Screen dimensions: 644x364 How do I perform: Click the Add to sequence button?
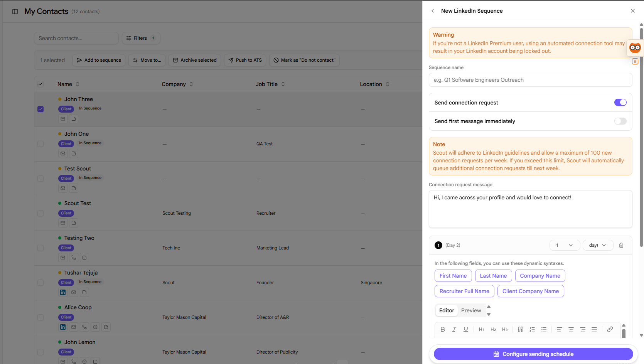click(99, 60)
